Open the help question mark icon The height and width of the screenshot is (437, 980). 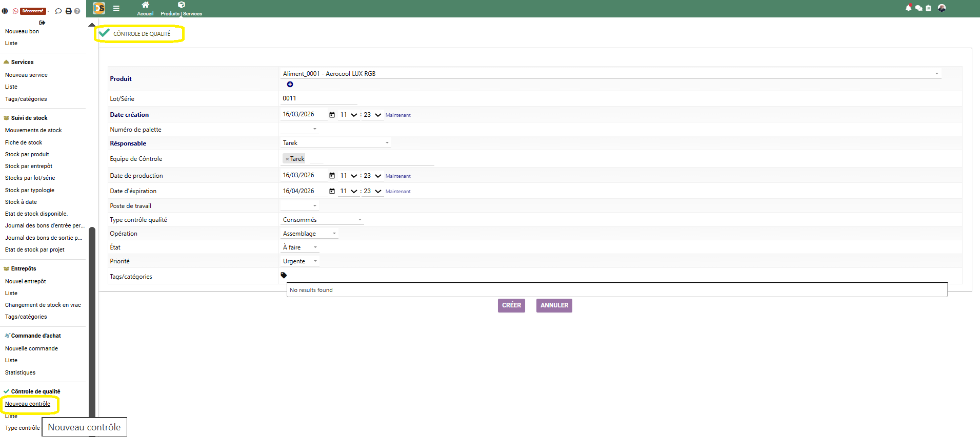click(77, 11)
